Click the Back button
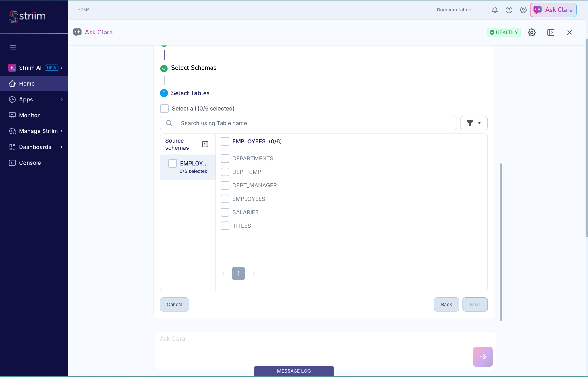This screenshot has height=377, width=588. 446,305
